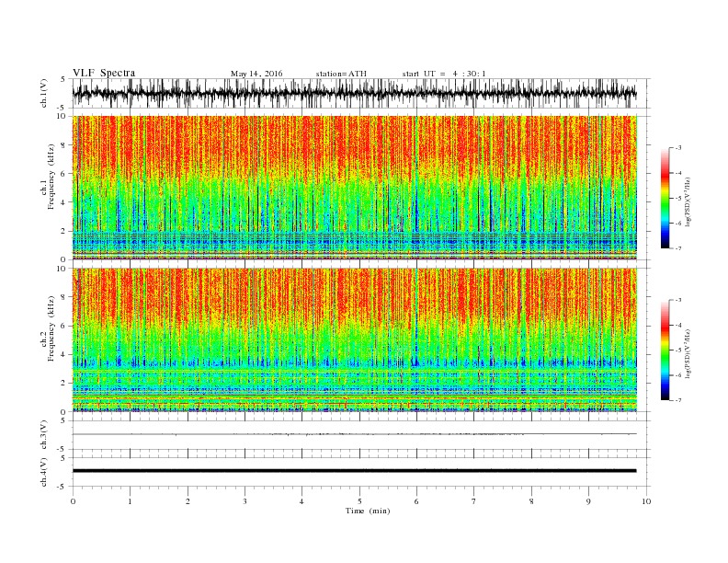Click the ch.3 flat waveform trace
The width and height of the screenshot is (728, 563).
pos(354,434)
